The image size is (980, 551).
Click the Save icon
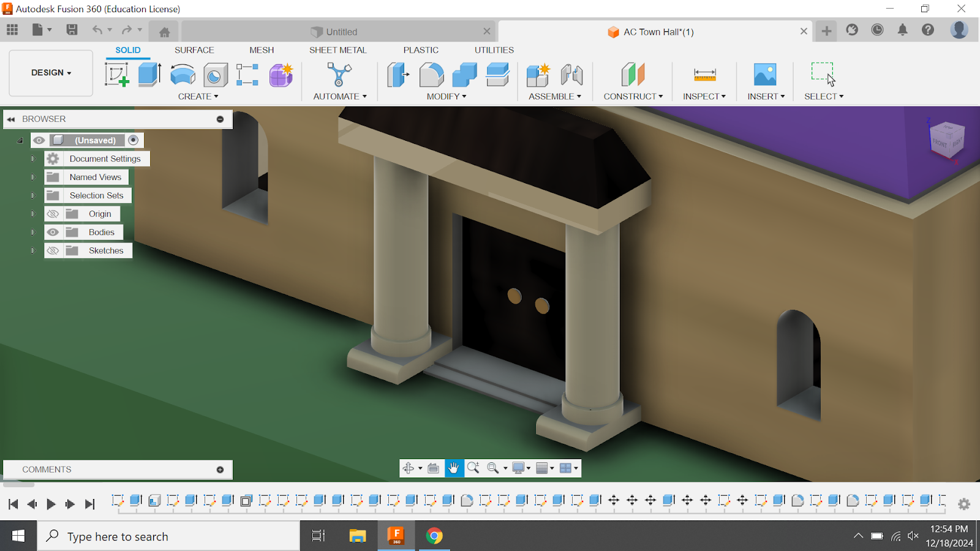click(x=72, y=29)
